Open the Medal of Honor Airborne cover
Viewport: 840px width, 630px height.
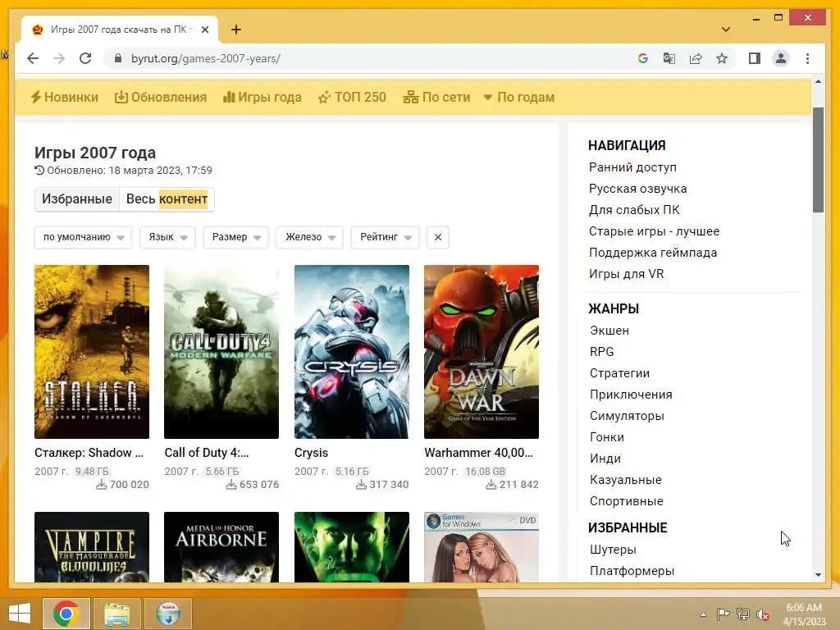[221, 547]
